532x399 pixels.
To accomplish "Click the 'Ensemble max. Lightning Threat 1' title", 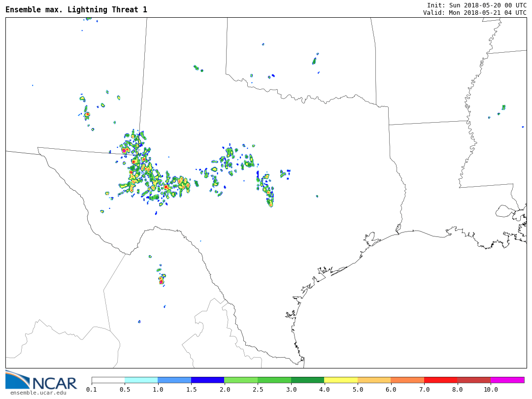I will coord(76,10).
